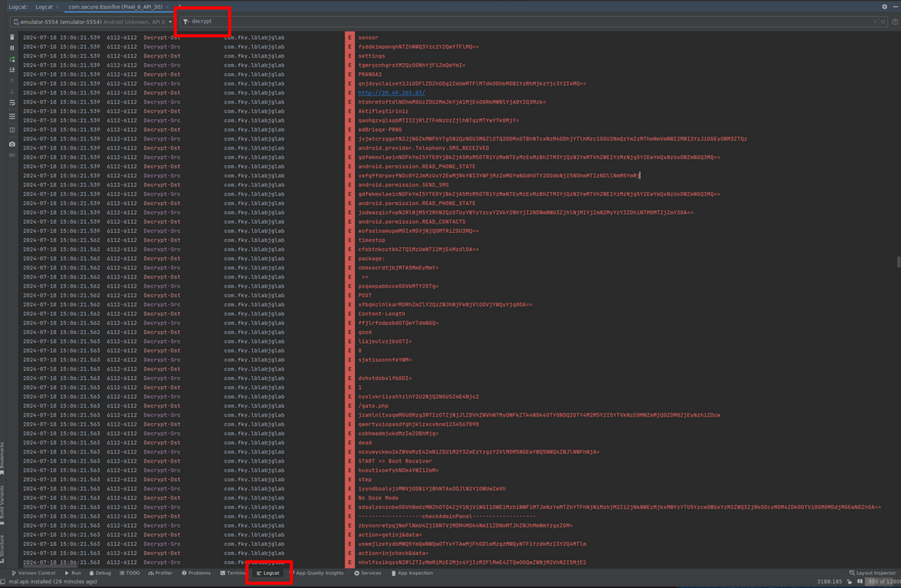The image size is (901, 588).
Task: Take a screenshot with the camera icon
Action: [x=12, y=143]
